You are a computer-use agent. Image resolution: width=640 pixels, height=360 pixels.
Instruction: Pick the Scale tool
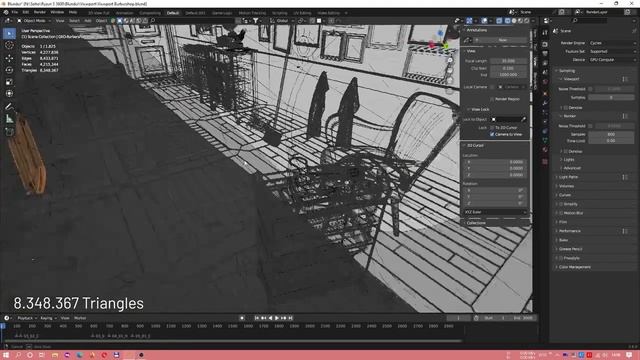tap(9, 82)
